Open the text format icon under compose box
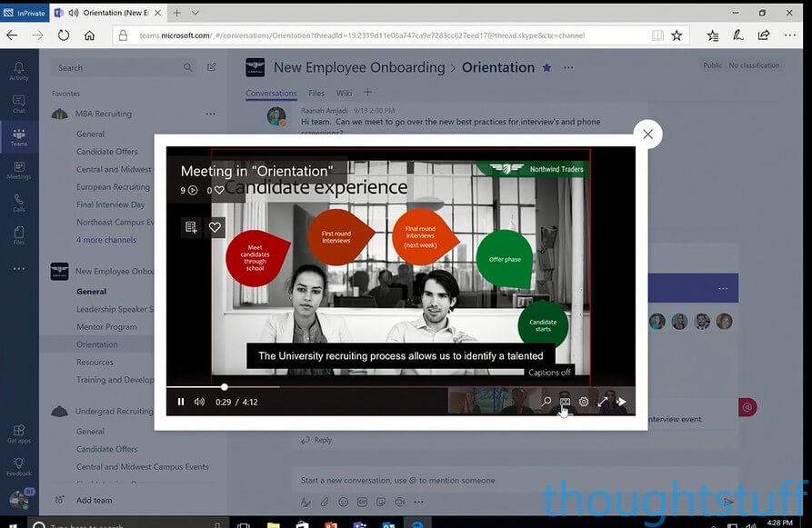The width and height of the screenshot is (812, 528). pos(306,502)
